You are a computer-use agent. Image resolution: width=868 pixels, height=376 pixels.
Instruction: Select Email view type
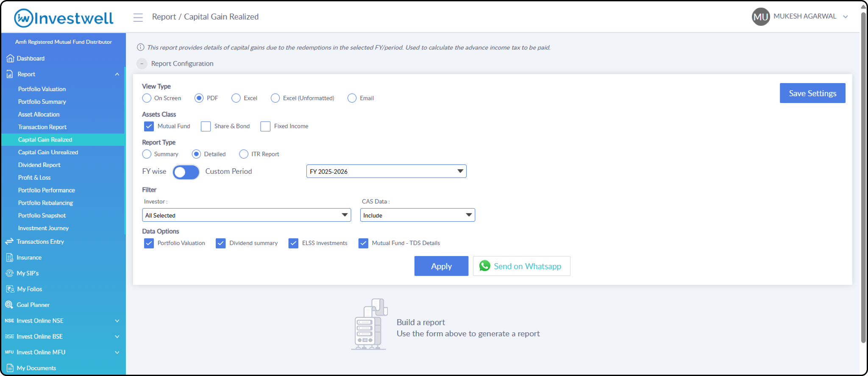tap(352, 98)
